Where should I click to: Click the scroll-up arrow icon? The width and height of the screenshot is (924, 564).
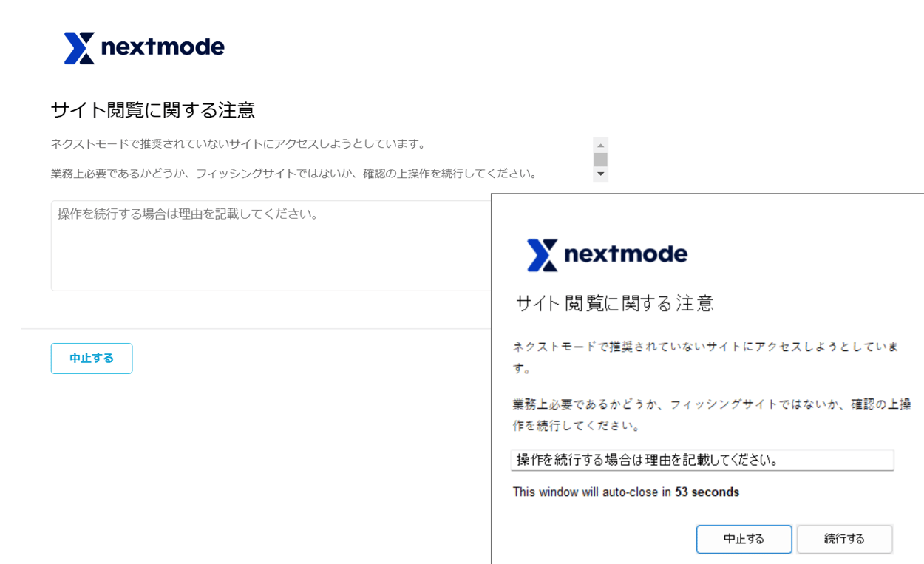coord(599,145)
